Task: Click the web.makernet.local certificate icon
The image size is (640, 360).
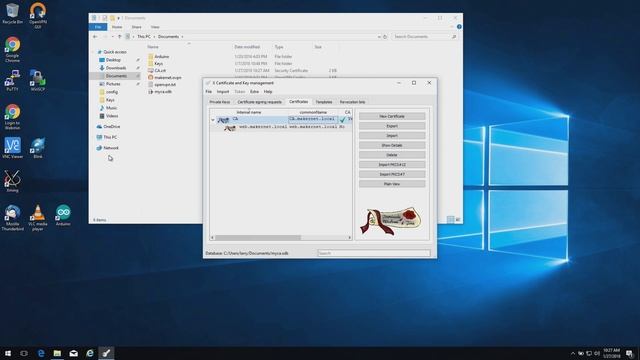Action: (230, 128)
